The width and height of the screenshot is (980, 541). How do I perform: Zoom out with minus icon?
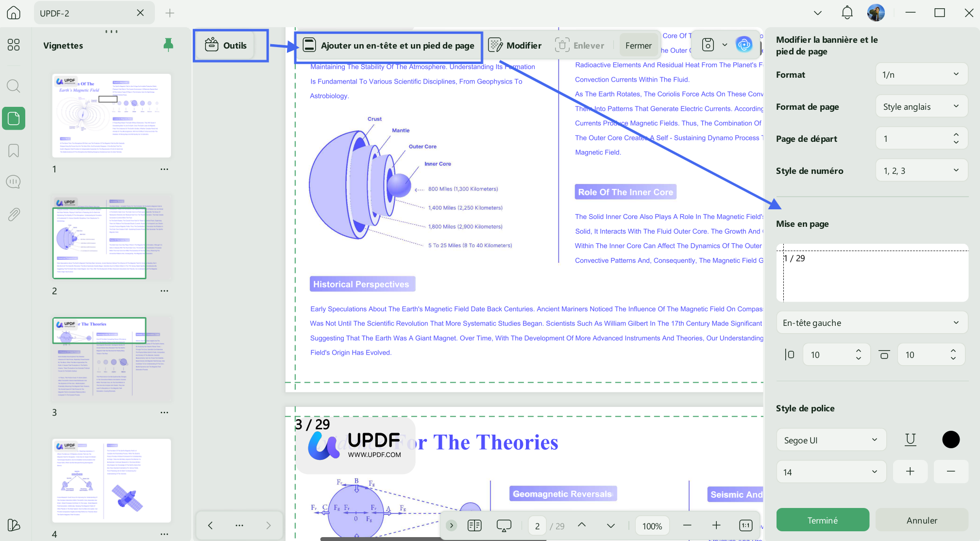pos(687,525)
